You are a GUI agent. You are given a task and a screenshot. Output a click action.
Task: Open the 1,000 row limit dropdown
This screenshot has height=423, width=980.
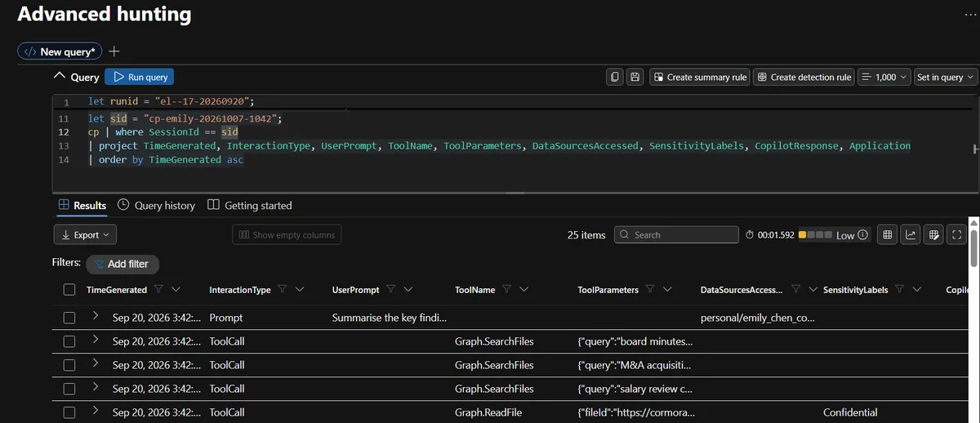coord(884,77)
